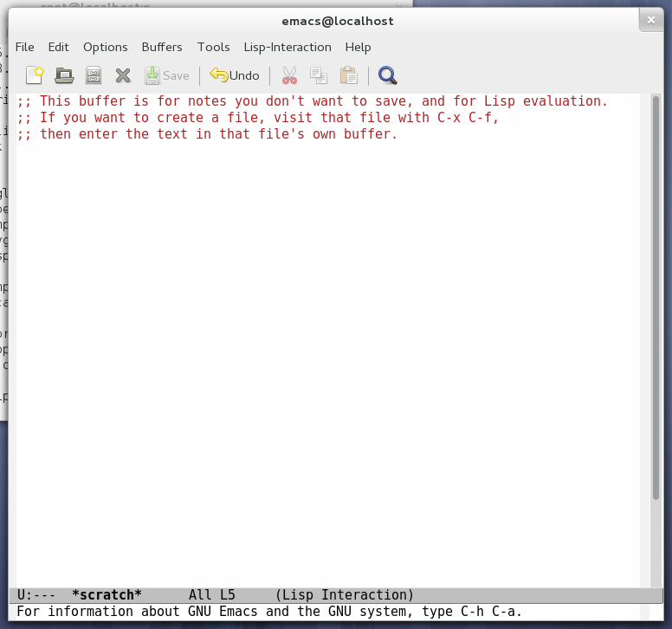
Task: Click the Lisp Interaction mode indicator
Action: [x=345, y=595]
